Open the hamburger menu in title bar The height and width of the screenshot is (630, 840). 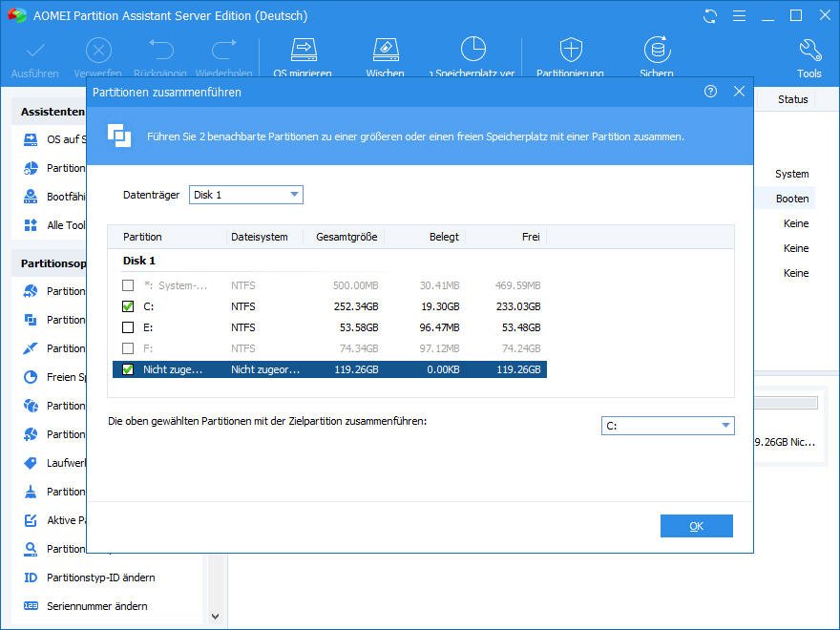pos(738,16)
